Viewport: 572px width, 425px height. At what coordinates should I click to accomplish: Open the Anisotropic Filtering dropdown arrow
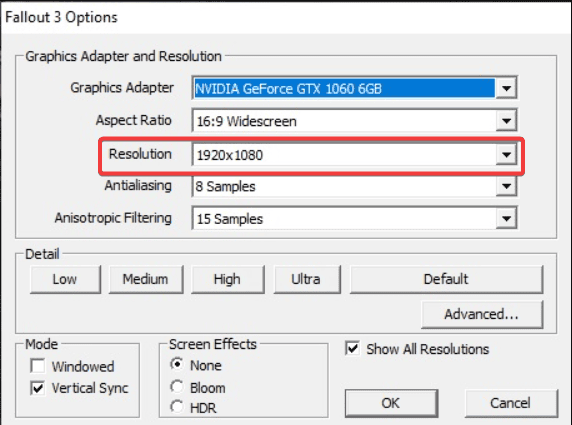pyautogui.click(x=506, y=219)
